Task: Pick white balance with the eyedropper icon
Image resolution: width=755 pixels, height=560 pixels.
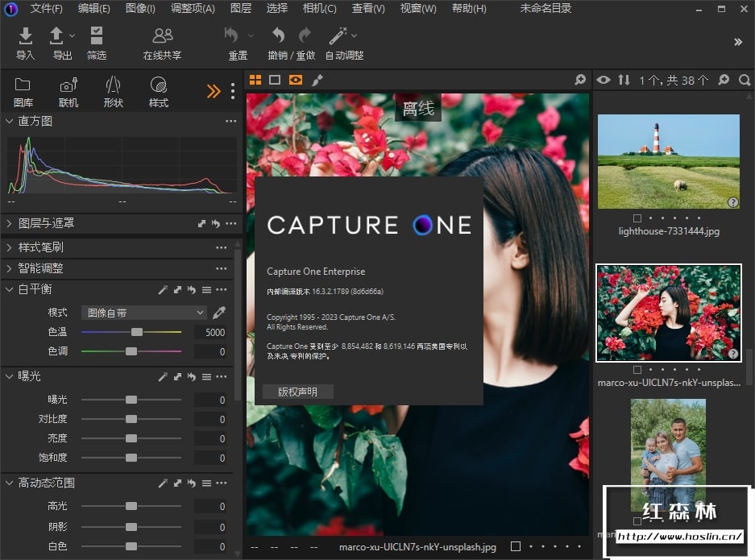Action: [x=218, y=313]
